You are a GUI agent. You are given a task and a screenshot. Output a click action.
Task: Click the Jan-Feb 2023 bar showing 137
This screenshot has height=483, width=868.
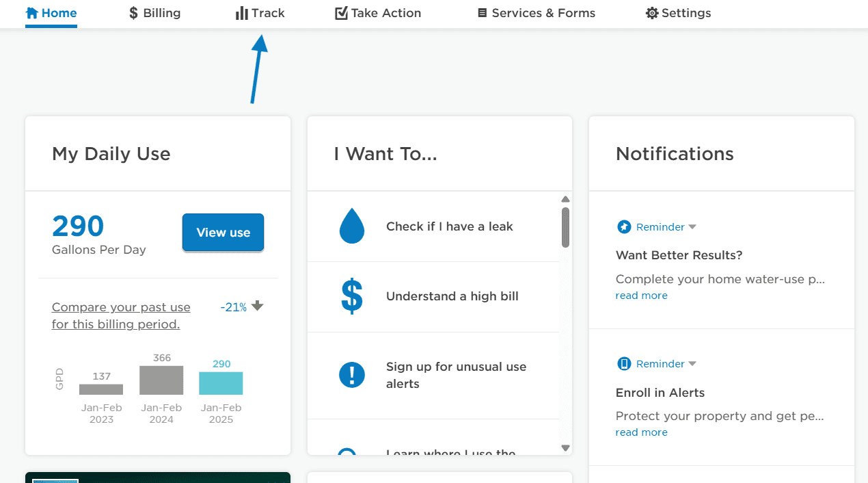tap(101, 389)
